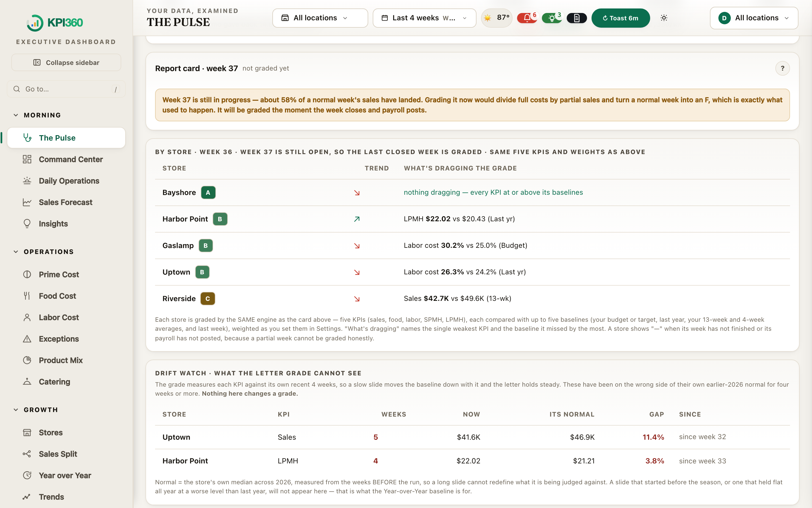The height and width of the screenshot is (508, 812).
Task: Click the downward trend arrow for Riverside
Action: [357, 299]
